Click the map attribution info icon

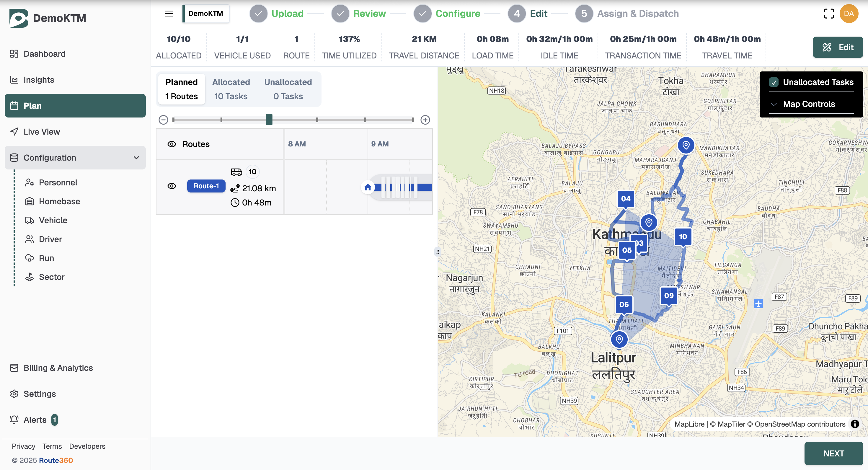[855, 424]
